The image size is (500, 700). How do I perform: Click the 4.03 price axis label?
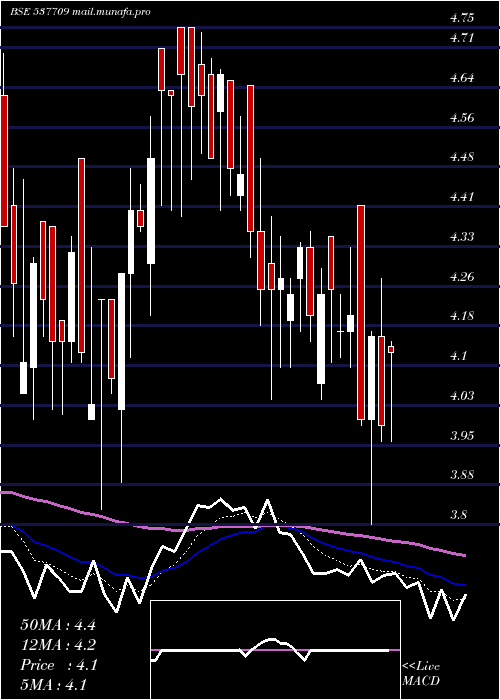coord(462,396)
